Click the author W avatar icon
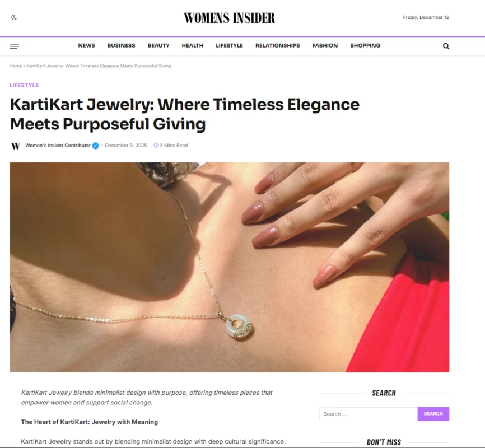The width and height of the screenshot is (485, 448). point(16,146)
